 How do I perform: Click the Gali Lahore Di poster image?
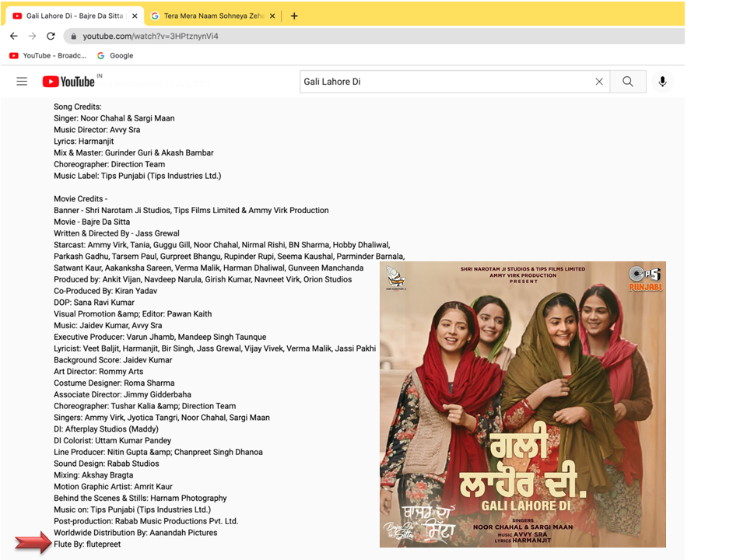(x=522, y=404)
